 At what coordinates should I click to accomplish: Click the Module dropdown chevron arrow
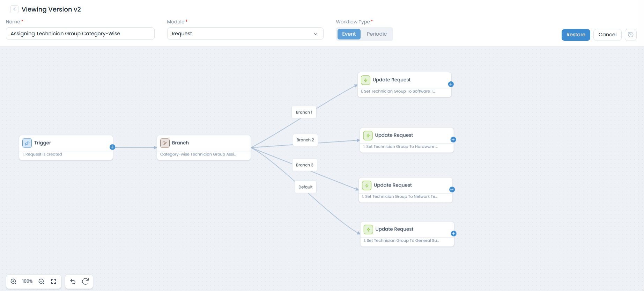pyautogui.click(x=316, y=34)
